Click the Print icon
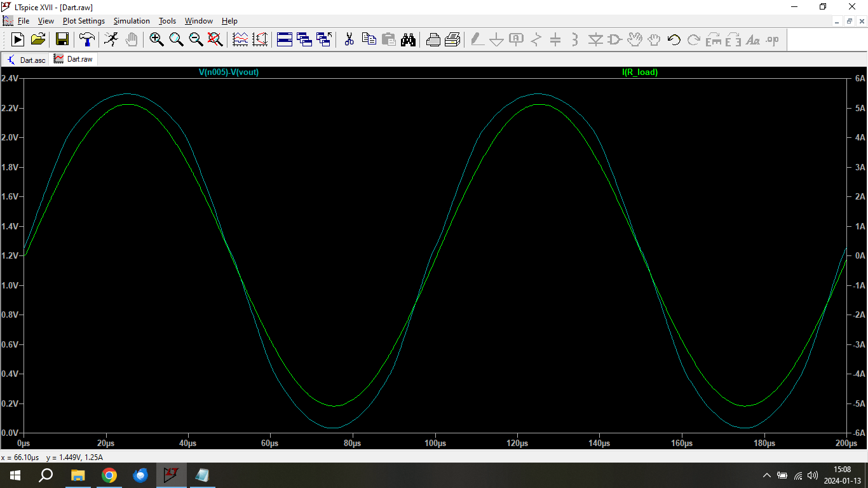Image resolution: width=868 pixels, height=488 pixels. pyautogui.click(x=452, y=39)
